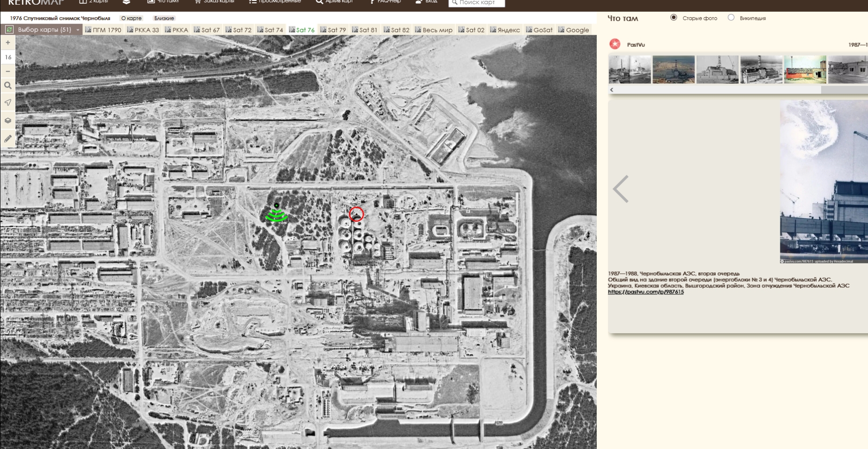Switch to the Весь мир map tab

(x=434, y=30)
